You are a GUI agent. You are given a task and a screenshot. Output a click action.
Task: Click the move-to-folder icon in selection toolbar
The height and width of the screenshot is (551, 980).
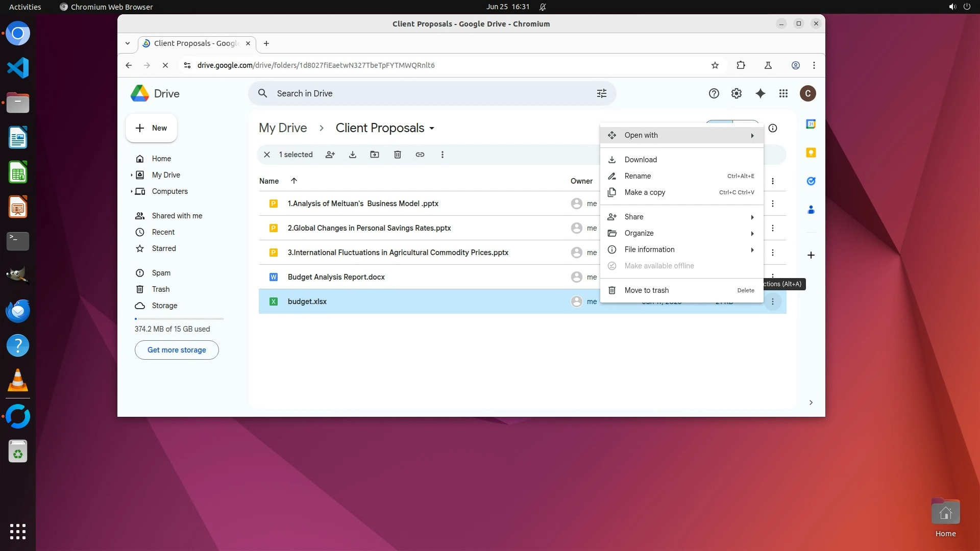pyautogui.click(x=375, y=155)
